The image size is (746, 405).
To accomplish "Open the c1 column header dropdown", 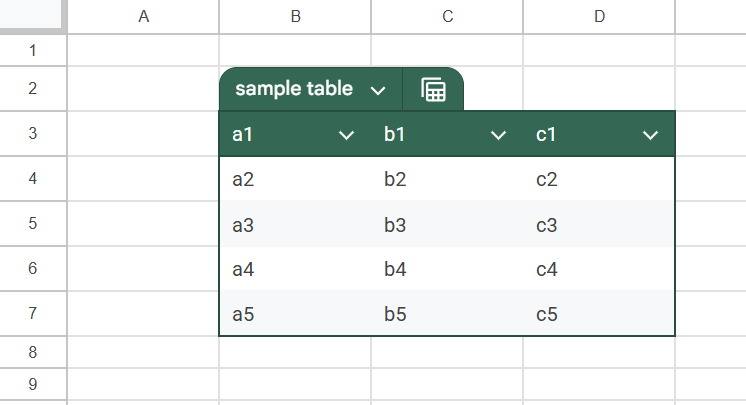I will pos(651,135).
